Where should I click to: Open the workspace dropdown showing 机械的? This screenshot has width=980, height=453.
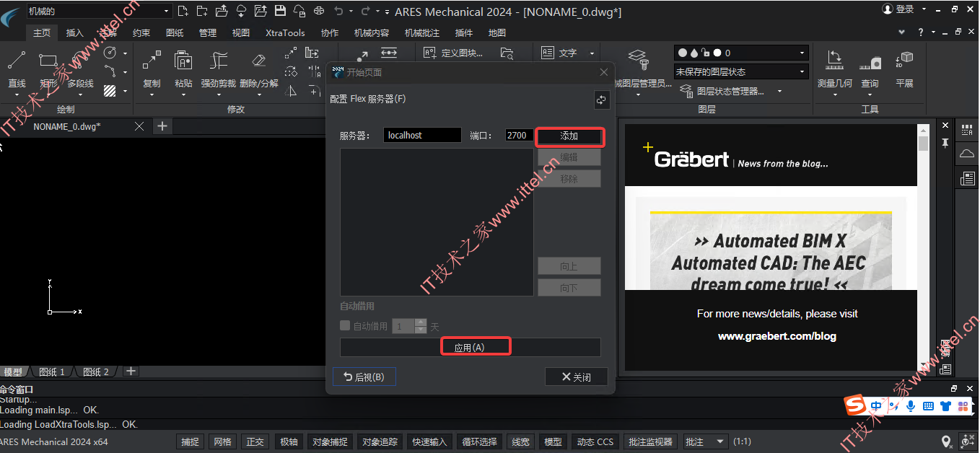coord(100,11)
